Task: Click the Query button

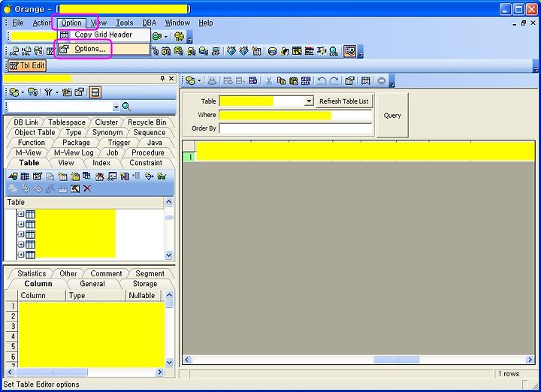Action: pos(392,116)
